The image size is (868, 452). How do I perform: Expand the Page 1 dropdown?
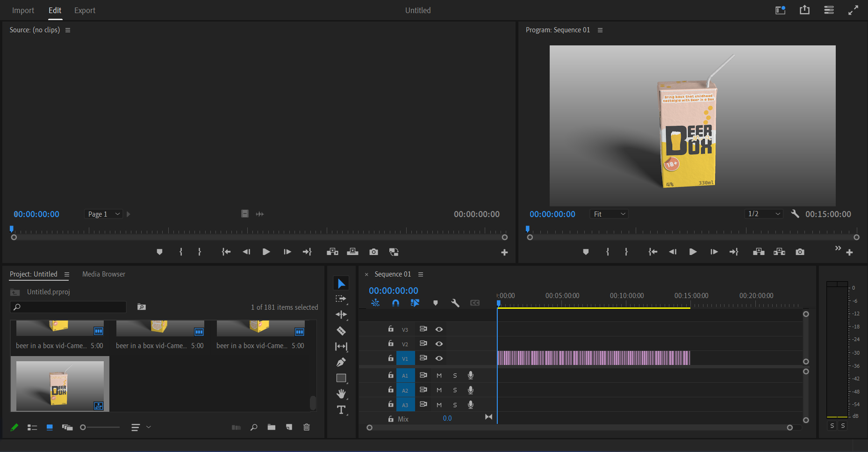(104, 214)
